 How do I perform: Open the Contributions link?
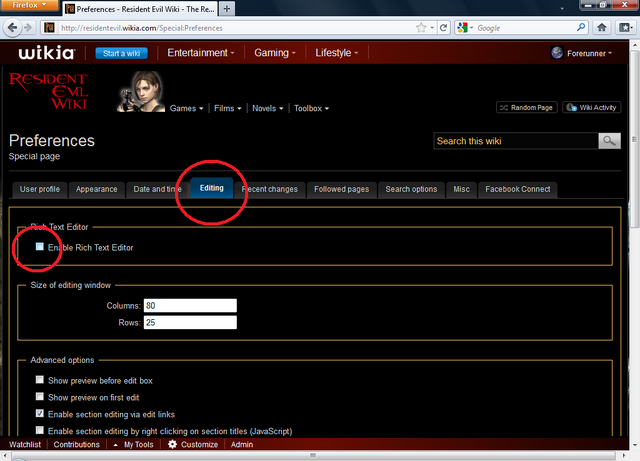coord(76,444)
